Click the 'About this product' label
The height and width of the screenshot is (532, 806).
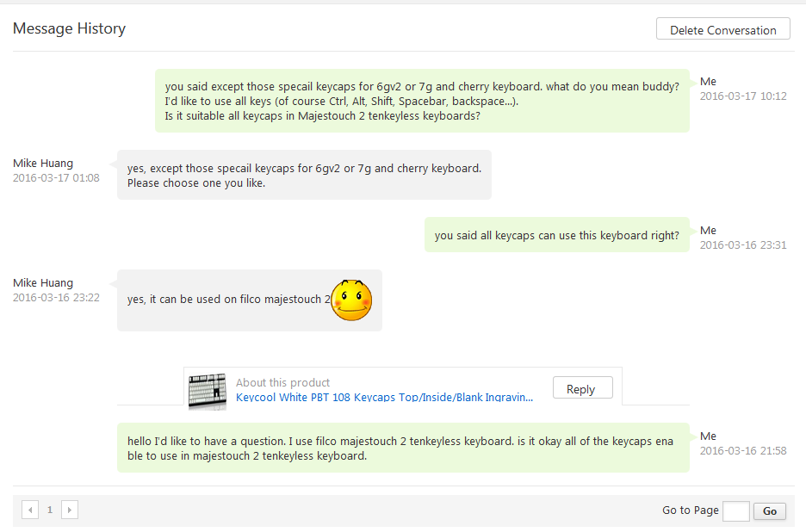pyautogui.click(x=282, y=382)
